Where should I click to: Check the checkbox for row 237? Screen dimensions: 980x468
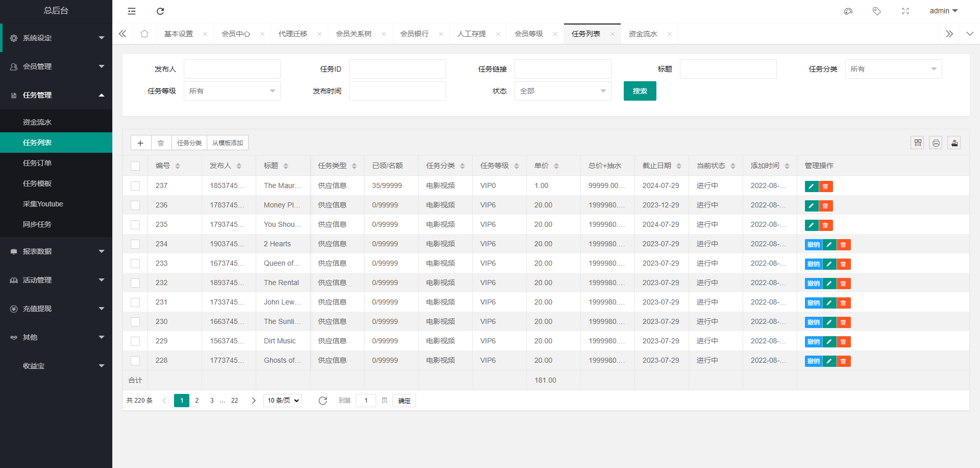pos(135,186)
